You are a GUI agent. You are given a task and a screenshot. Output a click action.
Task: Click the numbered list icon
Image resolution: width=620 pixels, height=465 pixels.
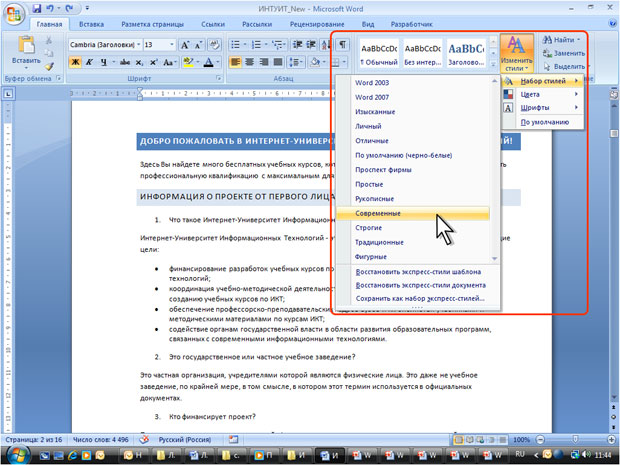[256, 45]
